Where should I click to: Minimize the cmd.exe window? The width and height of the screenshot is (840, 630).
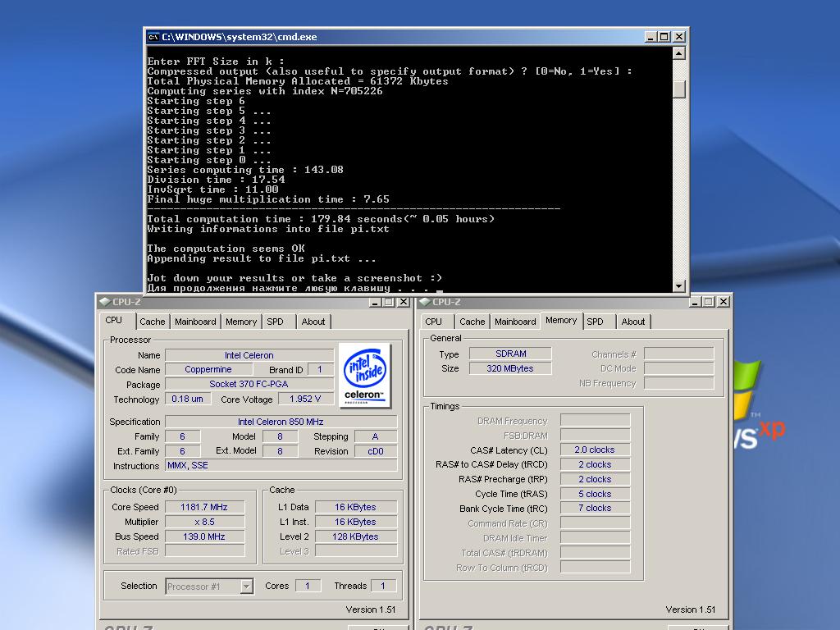click(651, 37)
